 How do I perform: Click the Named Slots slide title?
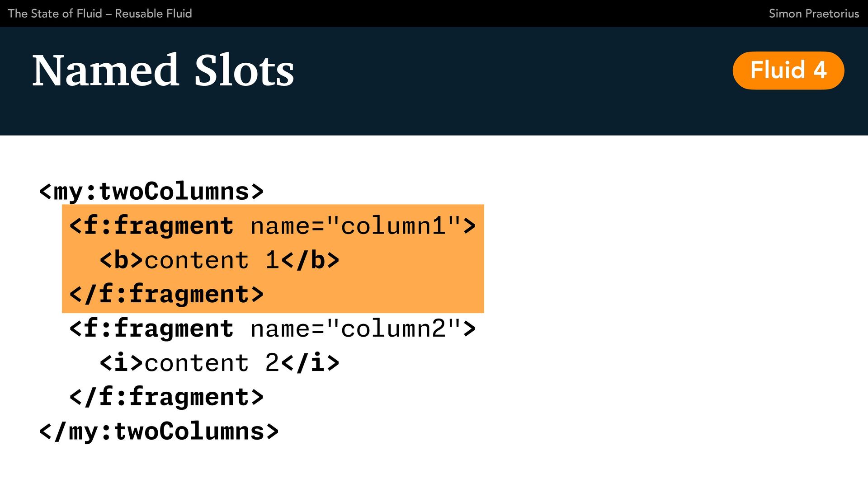click(163, 70)
